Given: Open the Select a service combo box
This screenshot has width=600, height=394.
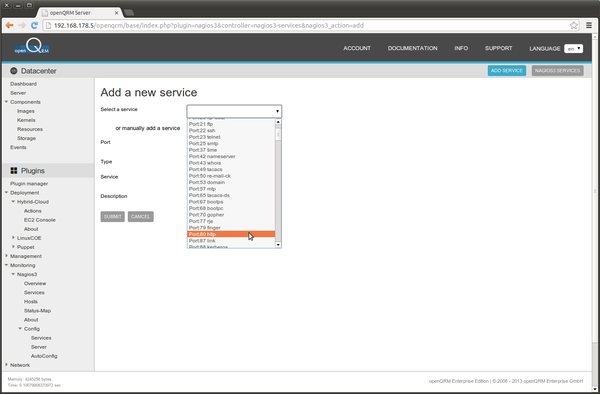Looking at the screenshot, I should click(234, 111).
